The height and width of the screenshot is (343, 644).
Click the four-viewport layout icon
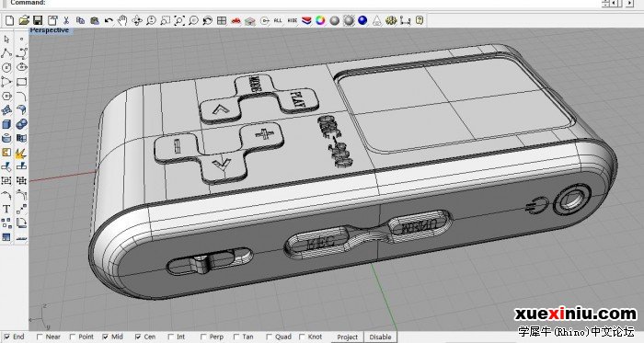222,20
